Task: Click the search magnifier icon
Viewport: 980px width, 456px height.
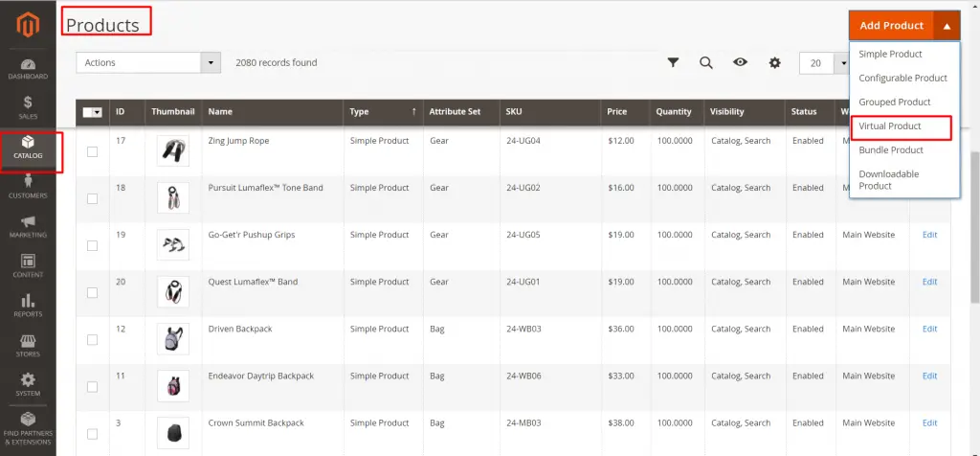Action: pos(706,62)
